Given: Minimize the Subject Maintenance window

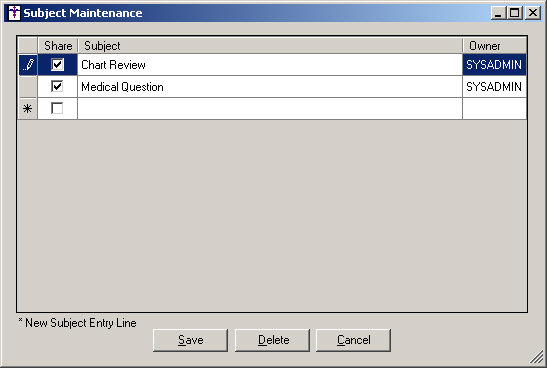Looking at the screenshot, I should click(x=498, y=13).
